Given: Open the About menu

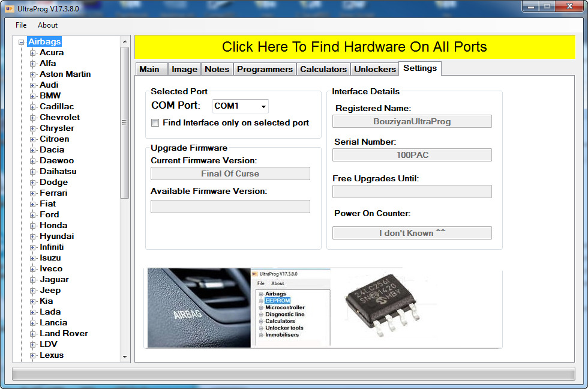Looking at the screenshot, I should pos(47,25).
